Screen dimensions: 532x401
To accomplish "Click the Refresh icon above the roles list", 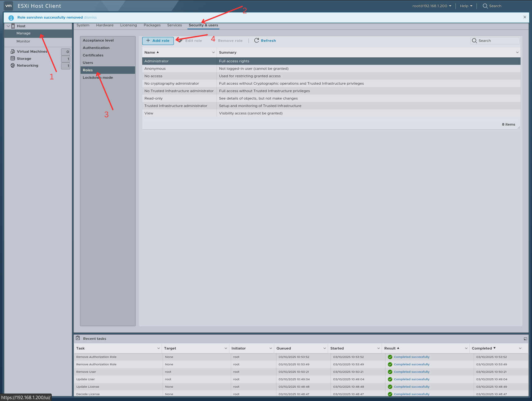I will click(x=256, y=40).
